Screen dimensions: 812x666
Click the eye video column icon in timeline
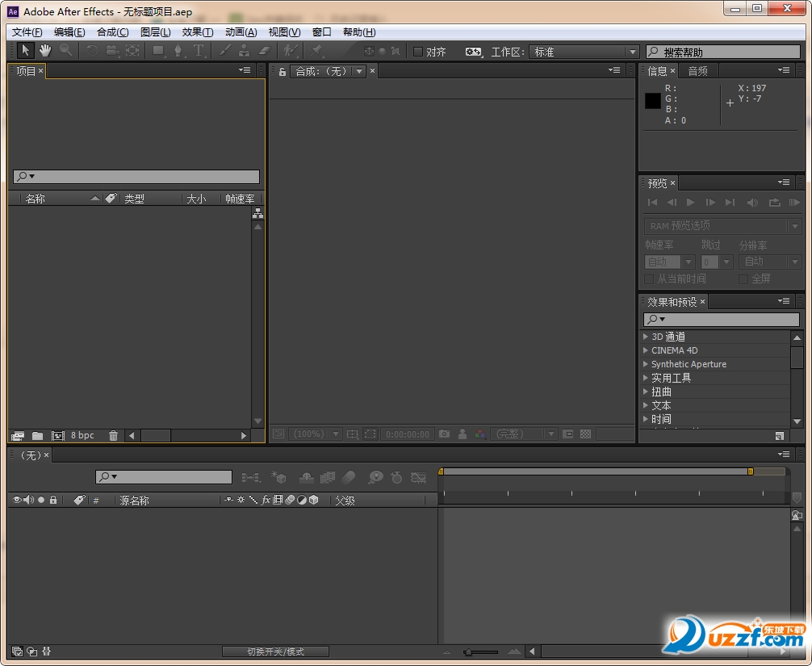click(x=17, y=501)
